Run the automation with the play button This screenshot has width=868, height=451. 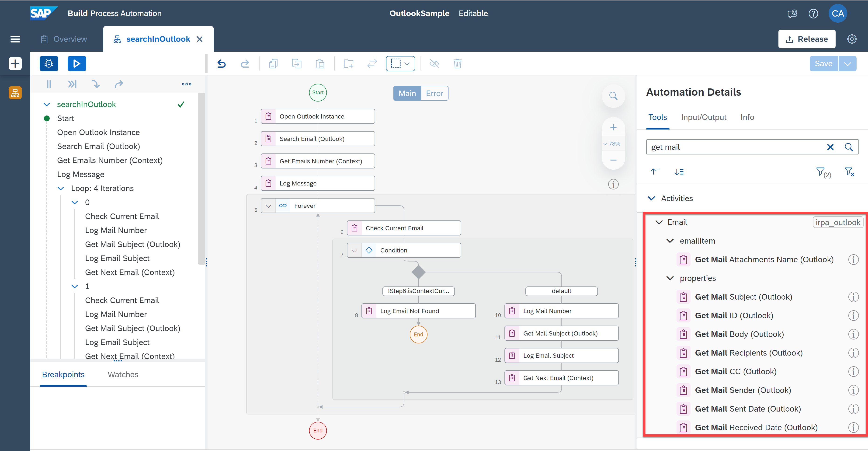[77, 63]
